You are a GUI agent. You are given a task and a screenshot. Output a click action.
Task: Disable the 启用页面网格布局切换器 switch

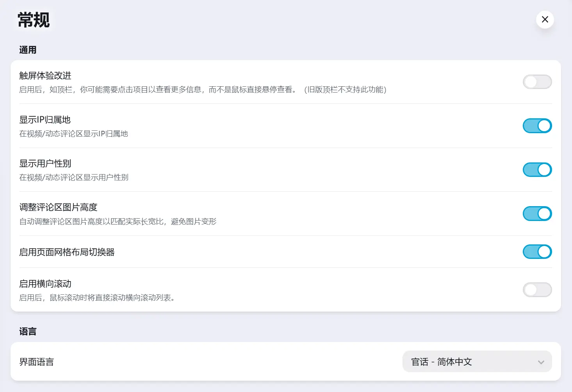click(x=537, y=252)
